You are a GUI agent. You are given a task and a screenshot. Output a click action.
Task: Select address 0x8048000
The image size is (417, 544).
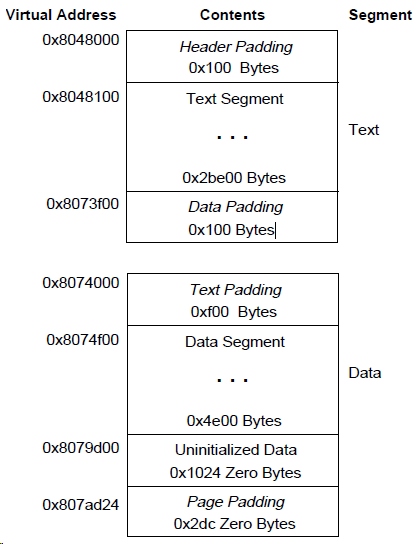coord(81,40)
